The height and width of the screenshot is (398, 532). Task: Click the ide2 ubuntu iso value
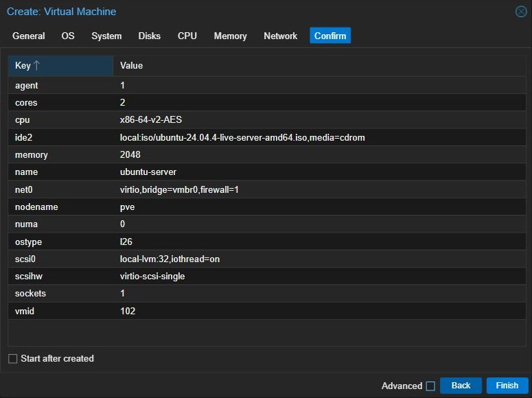coord(242,138)
